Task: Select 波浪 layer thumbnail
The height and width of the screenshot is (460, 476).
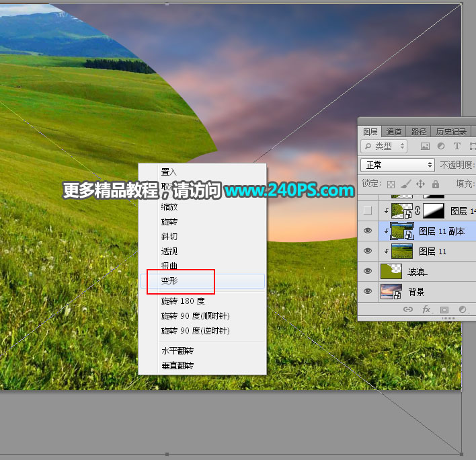Action: (x=391, y=271)
